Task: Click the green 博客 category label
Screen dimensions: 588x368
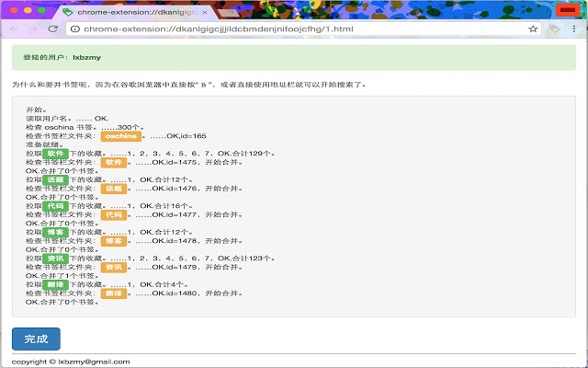Action: pyautogui.click(x=56, y=232)
